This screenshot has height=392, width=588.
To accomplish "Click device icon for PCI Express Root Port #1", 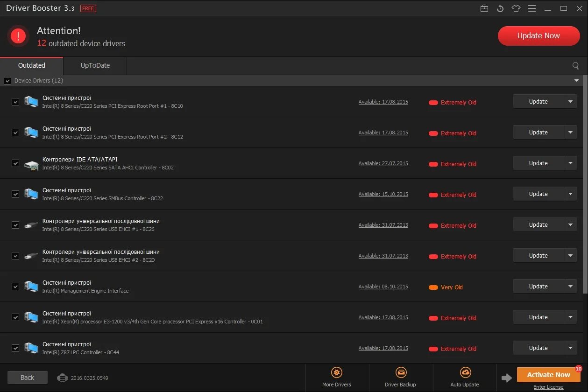I will coord(31,102).
